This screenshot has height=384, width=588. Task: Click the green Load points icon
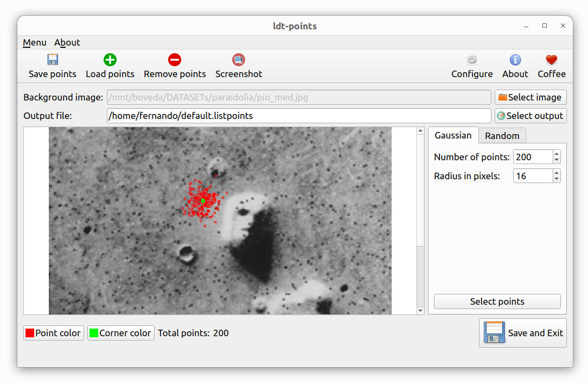tap(110, 60)
